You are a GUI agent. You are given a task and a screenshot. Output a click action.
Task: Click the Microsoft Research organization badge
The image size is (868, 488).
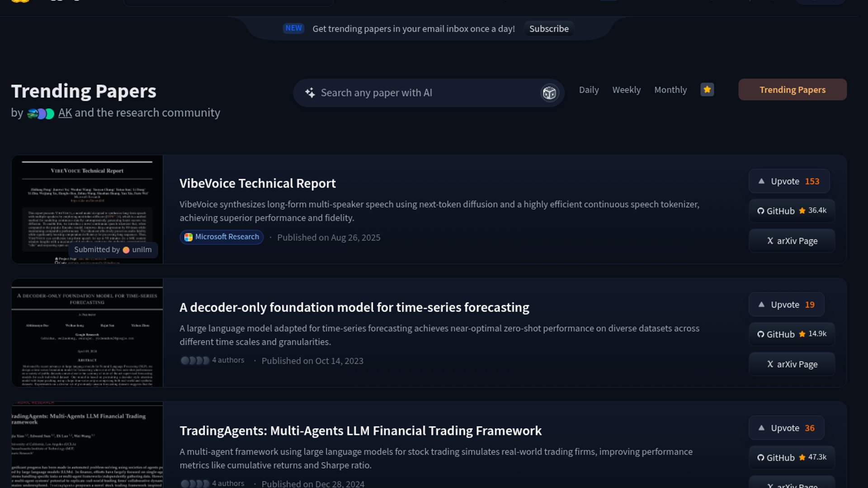pos(222,237)
